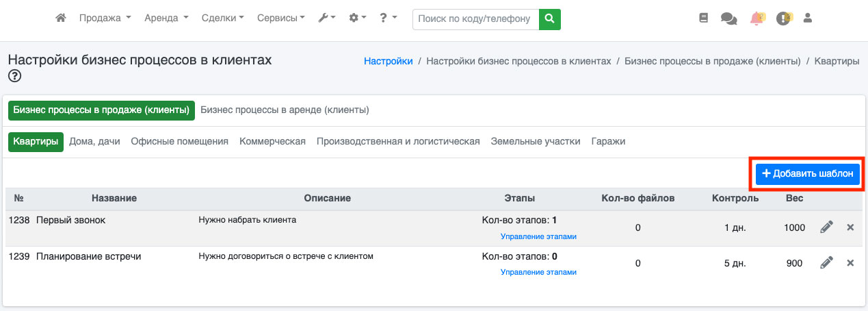Open the user profile icon
The height and width of the screenshot is (311, 868).
pyautogui.click(x=807, y=18)
